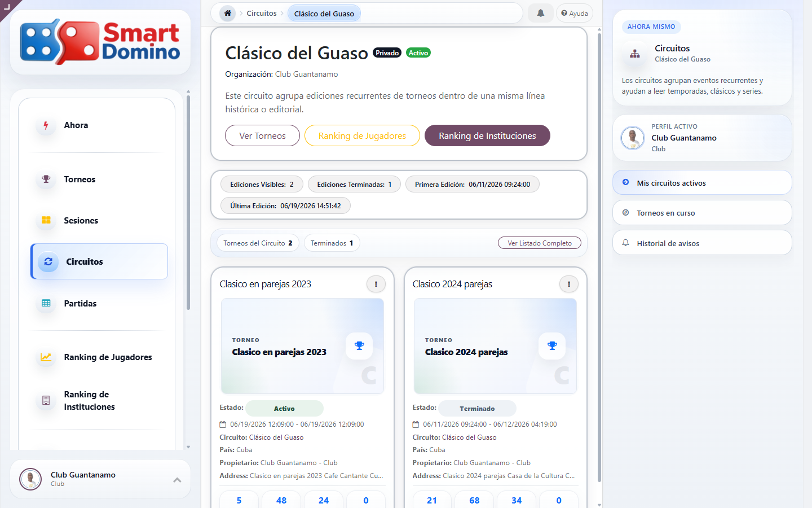812x508 pixels.
Task: Open the Clasico 2024 parejas banner thumbnail
Action: click(495, 346)
